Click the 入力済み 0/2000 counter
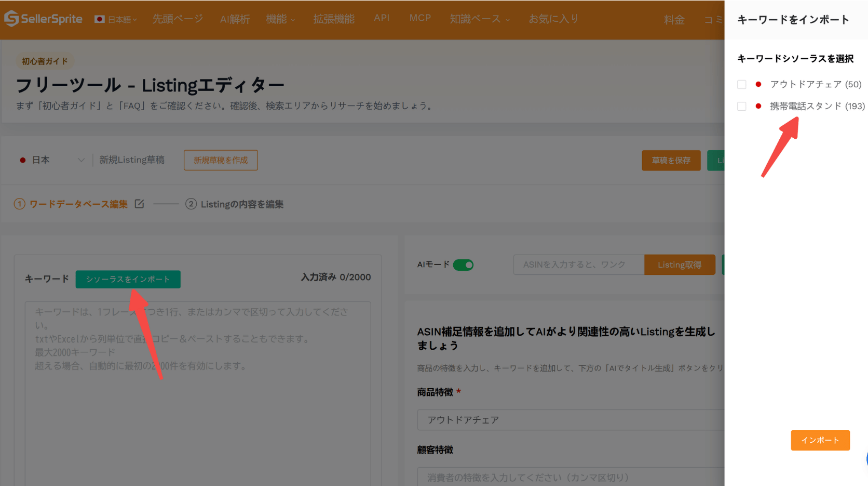 coord(336,277)
